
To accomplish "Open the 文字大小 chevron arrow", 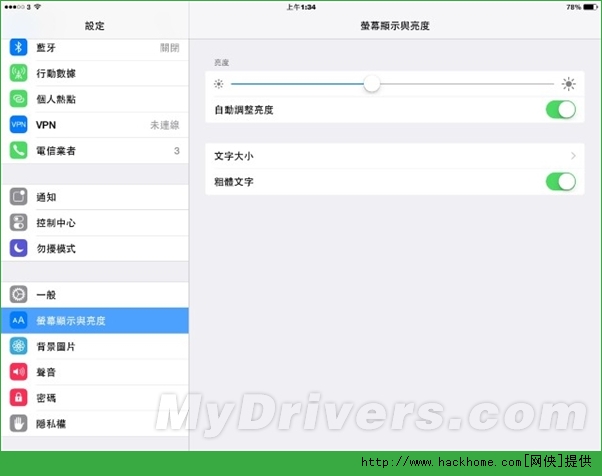I will coord(573,156).
